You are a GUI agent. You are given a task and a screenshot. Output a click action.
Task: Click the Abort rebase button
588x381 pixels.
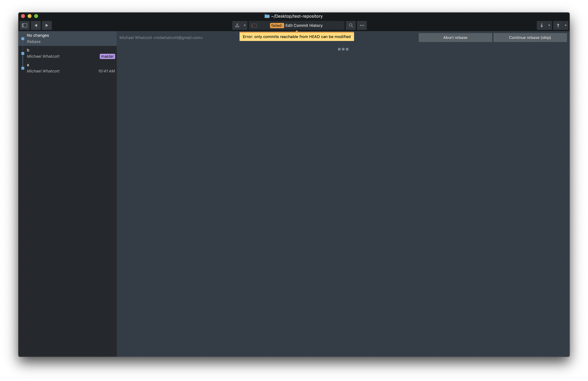point(455,37)
